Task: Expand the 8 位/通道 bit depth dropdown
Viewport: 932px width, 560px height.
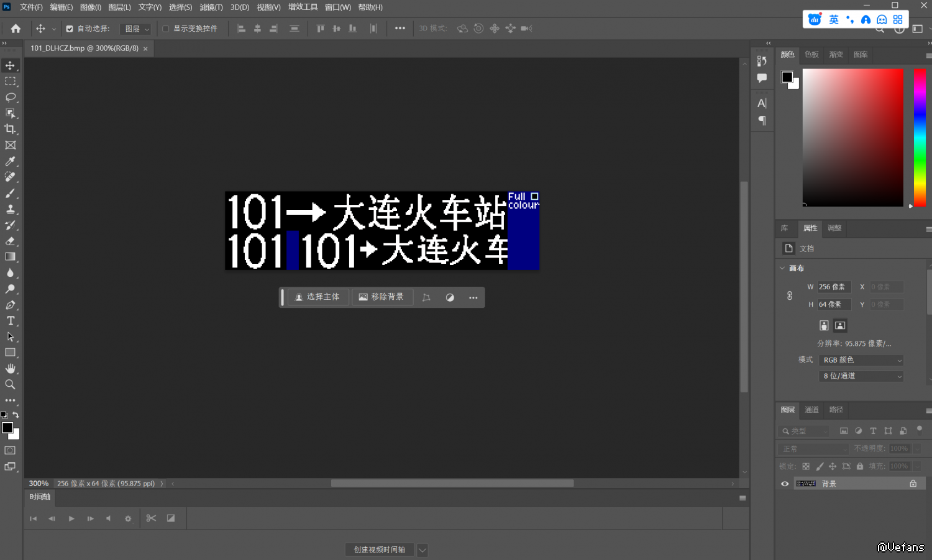Action: [861, 376]
